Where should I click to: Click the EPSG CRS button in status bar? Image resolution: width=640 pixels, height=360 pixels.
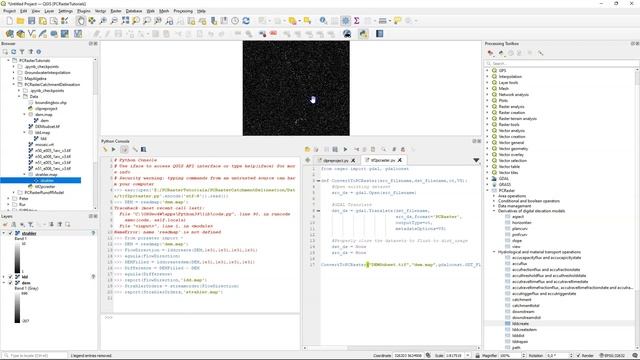coord(613,356)
